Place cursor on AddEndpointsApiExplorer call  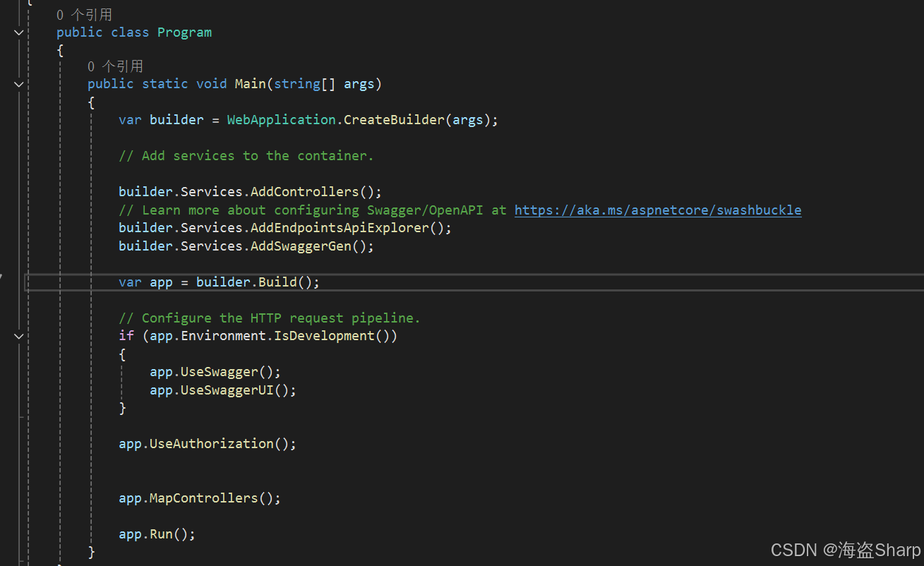(340, 228)
